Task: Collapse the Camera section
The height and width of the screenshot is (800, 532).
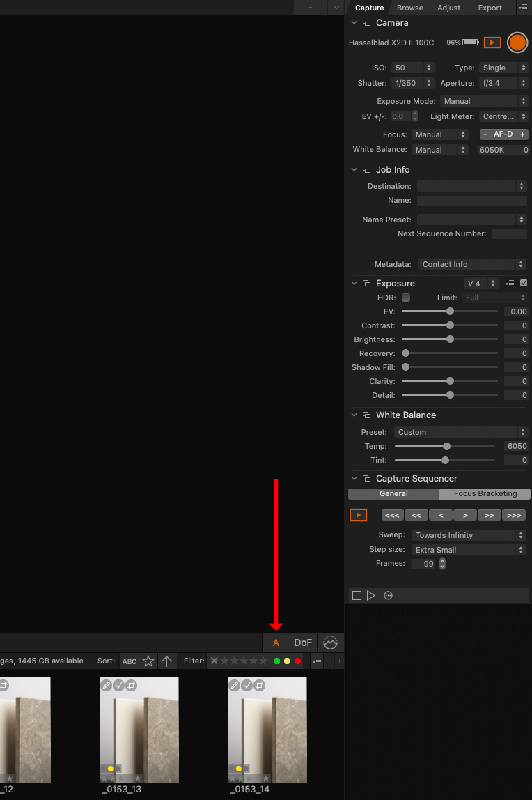Action: pos(354,23)
